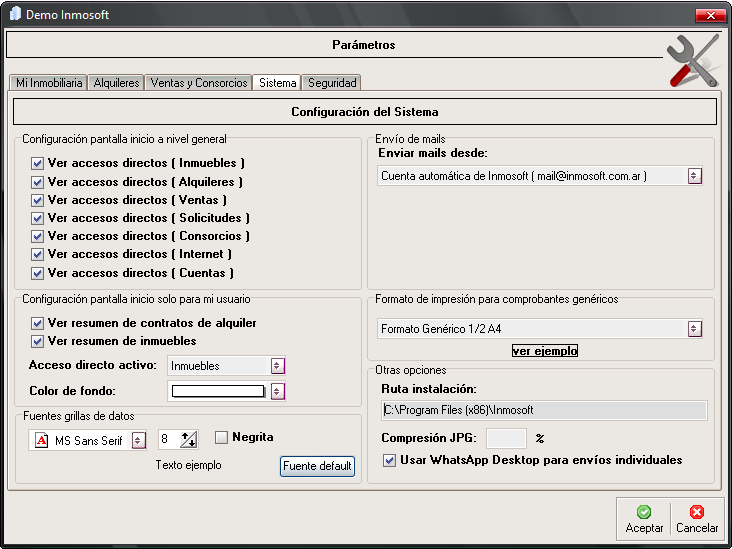This screenshot has height=549, width=732.
Task: Click the green check Aceptar icon
Action: click(644, 512)
